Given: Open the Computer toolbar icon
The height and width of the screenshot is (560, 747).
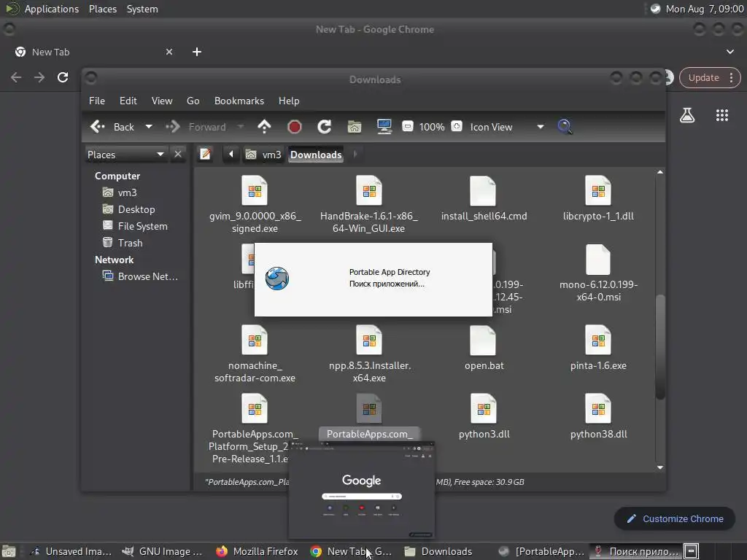Looking at the screenshot, I should pos(384,127).
